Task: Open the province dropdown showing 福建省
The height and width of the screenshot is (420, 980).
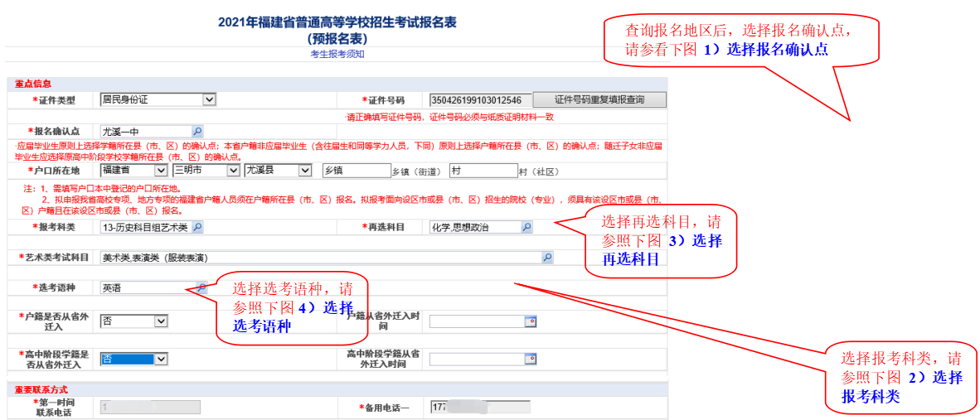Action: pos(160,170)
